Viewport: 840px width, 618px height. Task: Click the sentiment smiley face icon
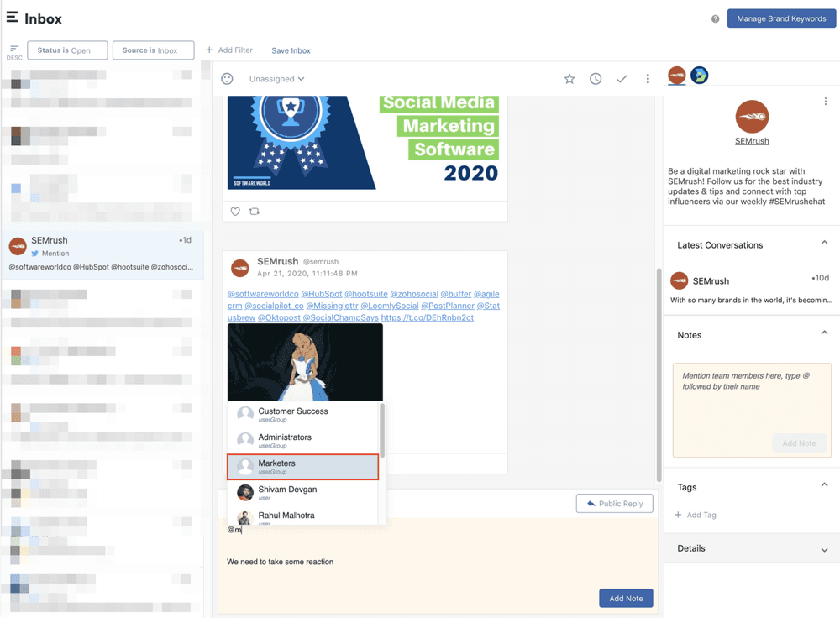coord(227,79)
